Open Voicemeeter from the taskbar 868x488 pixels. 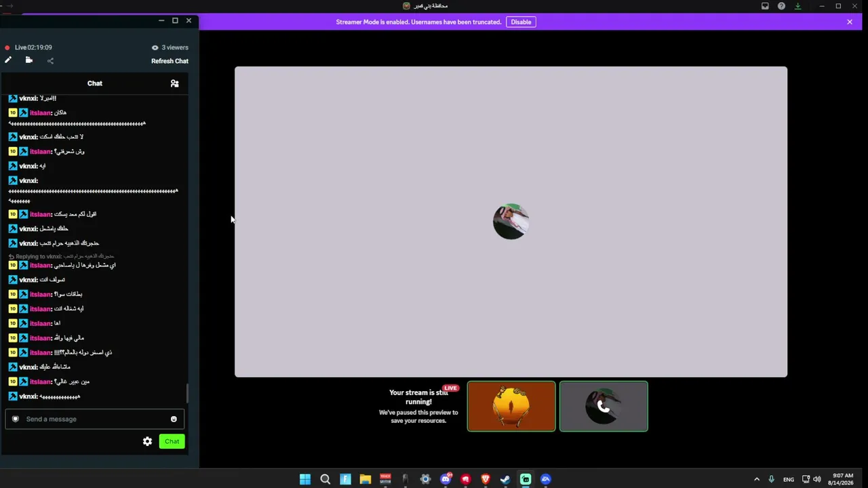[385, 479]
